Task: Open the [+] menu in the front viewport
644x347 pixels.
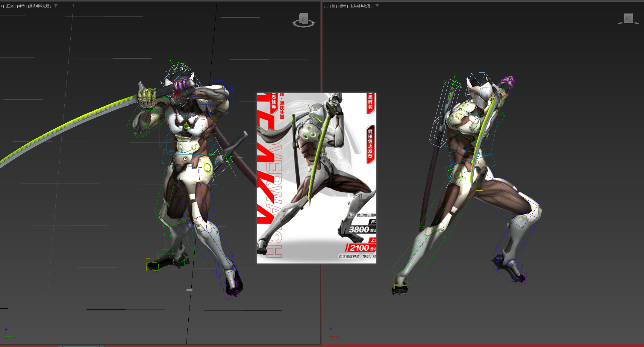Action: (x=326, y=6)
